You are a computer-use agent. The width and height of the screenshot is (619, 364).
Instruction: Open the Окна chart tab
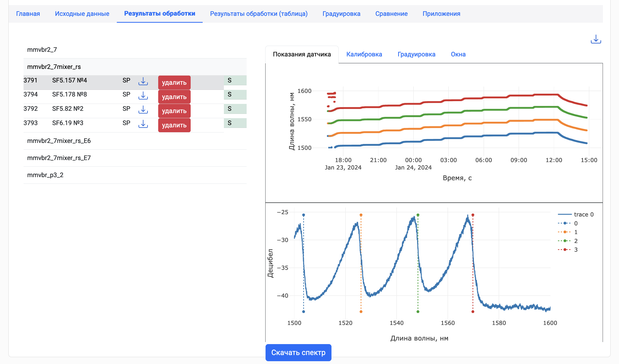click(x=458, y=54)
